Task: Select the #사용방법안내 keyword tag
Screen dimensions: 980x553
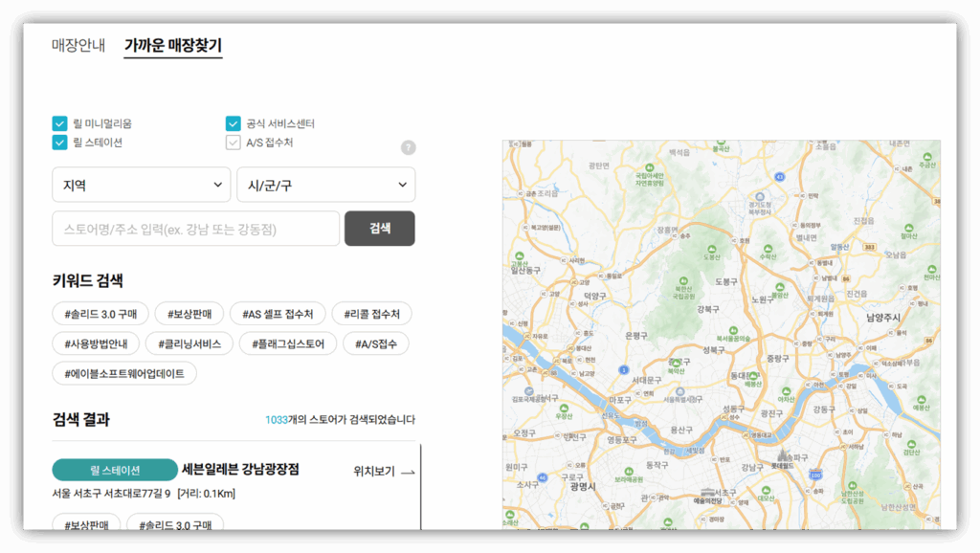Action: coord(96,343)
